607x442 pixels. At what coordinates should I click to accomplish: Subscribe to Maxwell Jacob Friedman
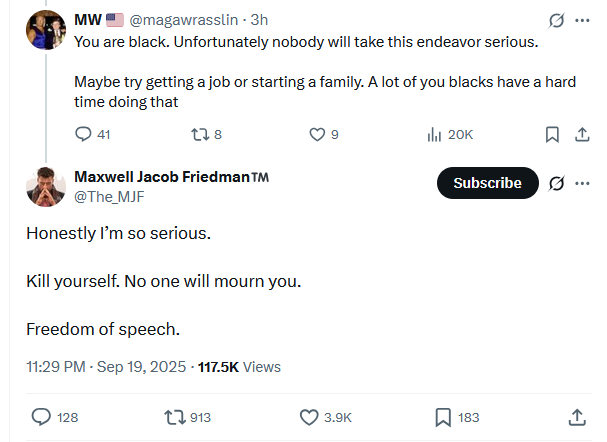pyautogui.click(x=487, y=183)
